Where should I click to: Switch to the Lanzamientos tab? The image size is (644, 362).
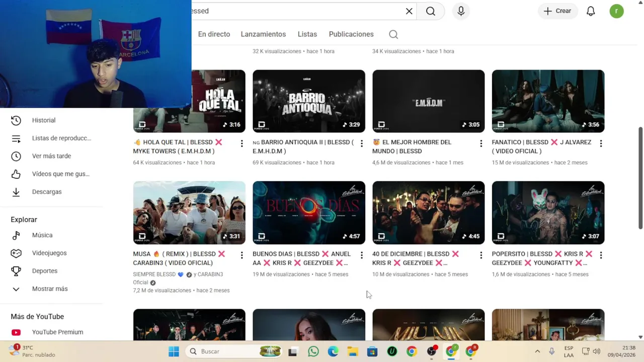click(263, 34)
